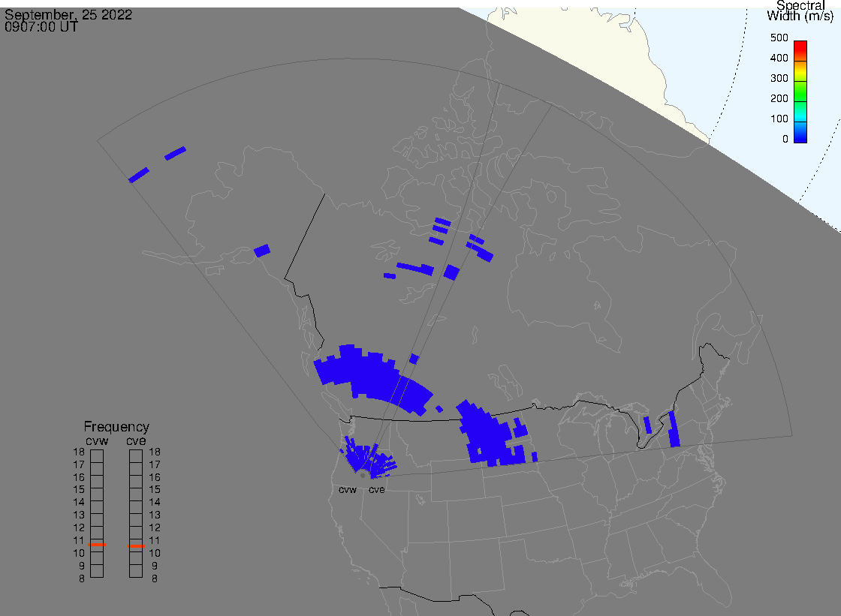Click the cvw header in Frequency legend
Screen dimensions: 841x616
pyautogui.click(x=97, y=440)
